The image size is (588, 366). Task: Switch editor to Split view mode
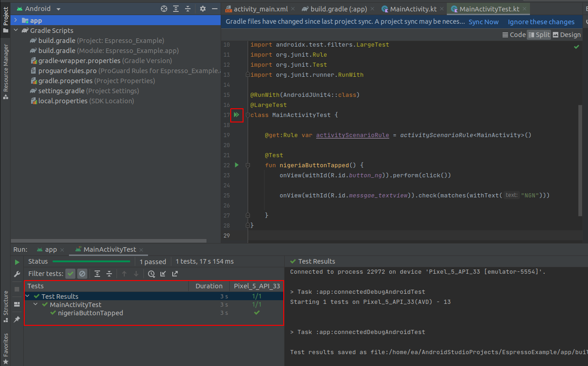[x=539, y=35]
